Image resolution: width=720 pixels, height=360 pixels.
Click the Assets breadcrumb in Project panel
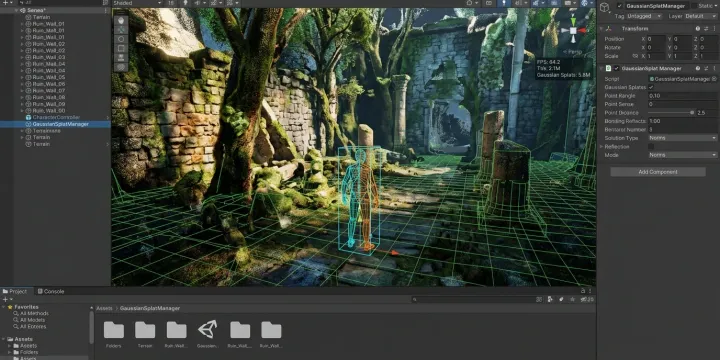click(105, 309)
